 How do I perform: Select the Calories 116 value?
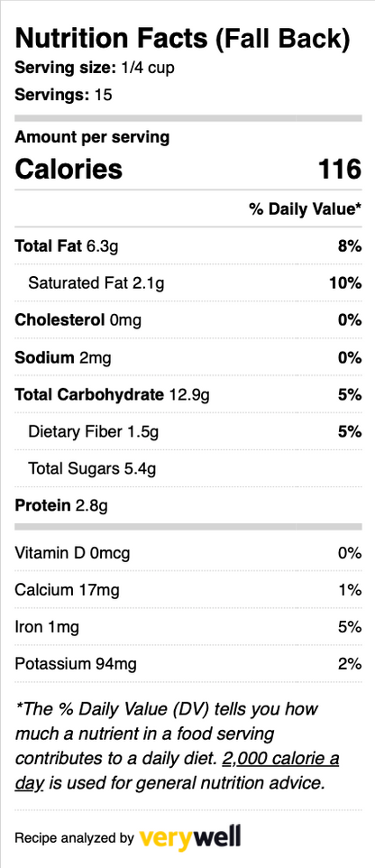[x=340, y=169]
